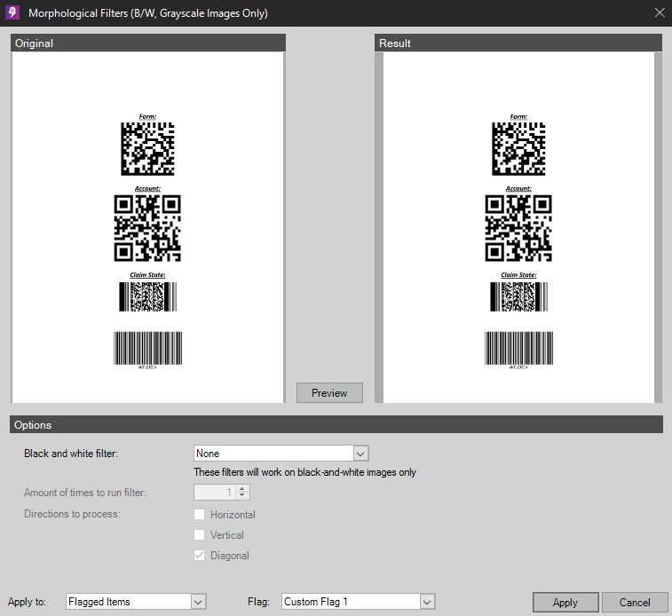
Task: Click the Claim State barcode in Original pane
Action: coord(147,296)
